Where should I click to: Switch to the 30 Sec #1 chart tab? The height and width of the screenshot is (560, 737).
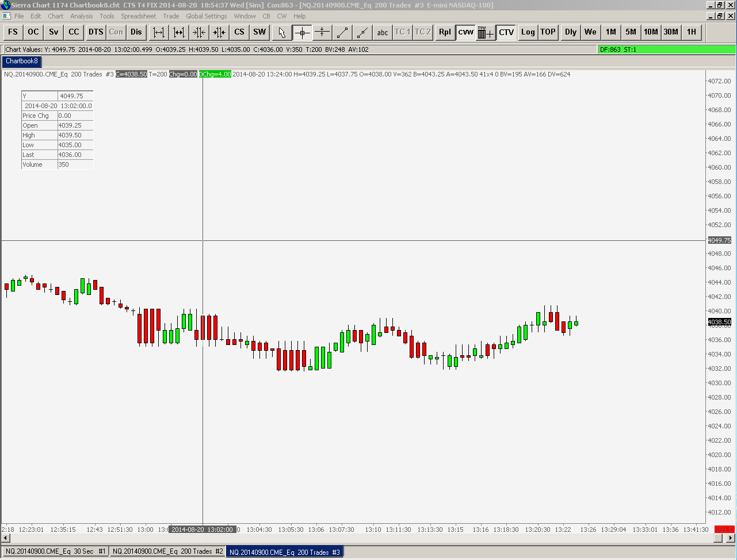tap(56, 551)
